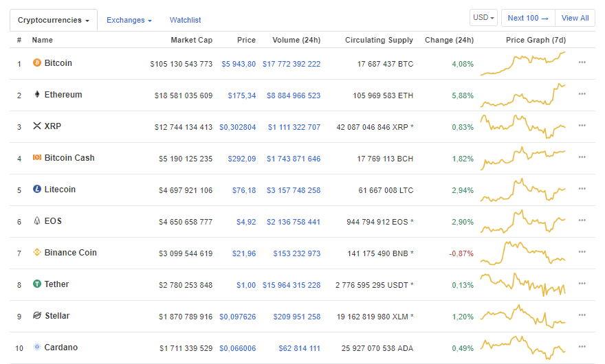
Task: Open the more options menu for Stellar
Action: pyautogui.click(x=582, y=315)
